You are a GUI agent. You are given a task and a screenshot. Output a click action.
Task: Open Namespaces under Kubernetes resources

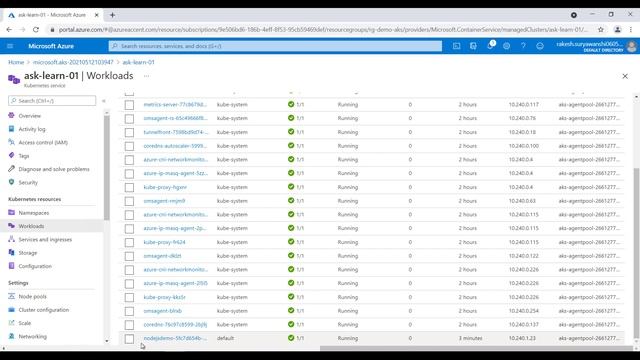pyautogui.click(x=33, y=213)
